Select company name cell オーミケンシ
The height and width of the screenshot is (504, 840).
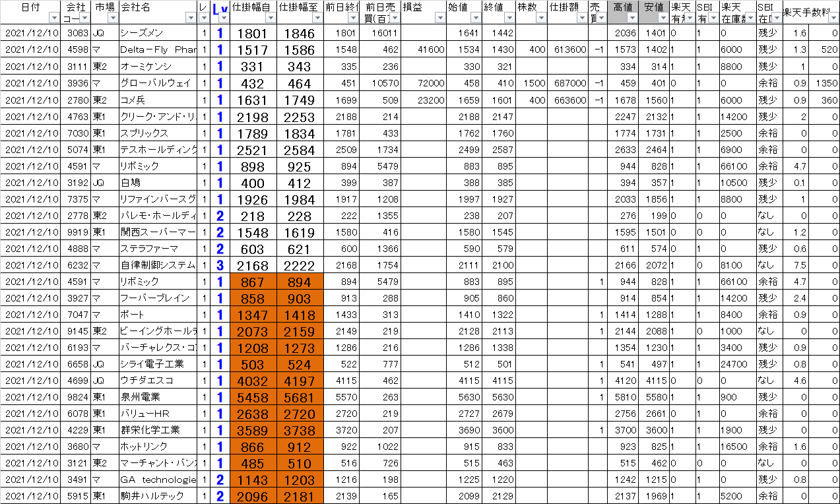[x=158, y=66]
